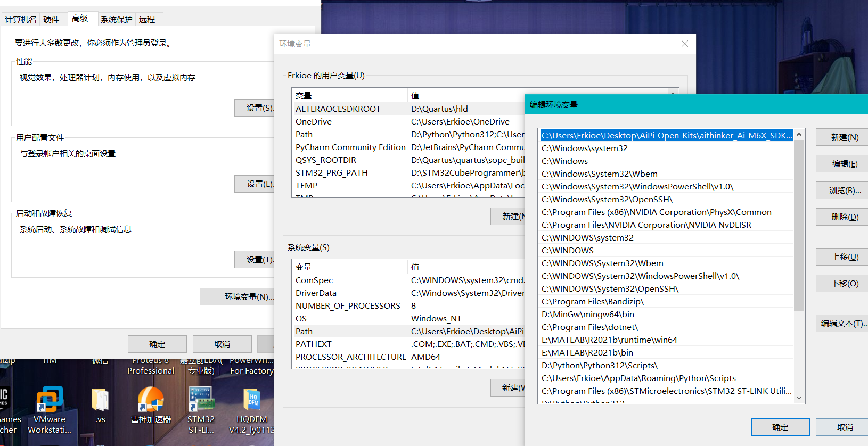Select OneDrive user variable row
The width and height of the screenshot is (868, 446).
[x=409, y=121]
